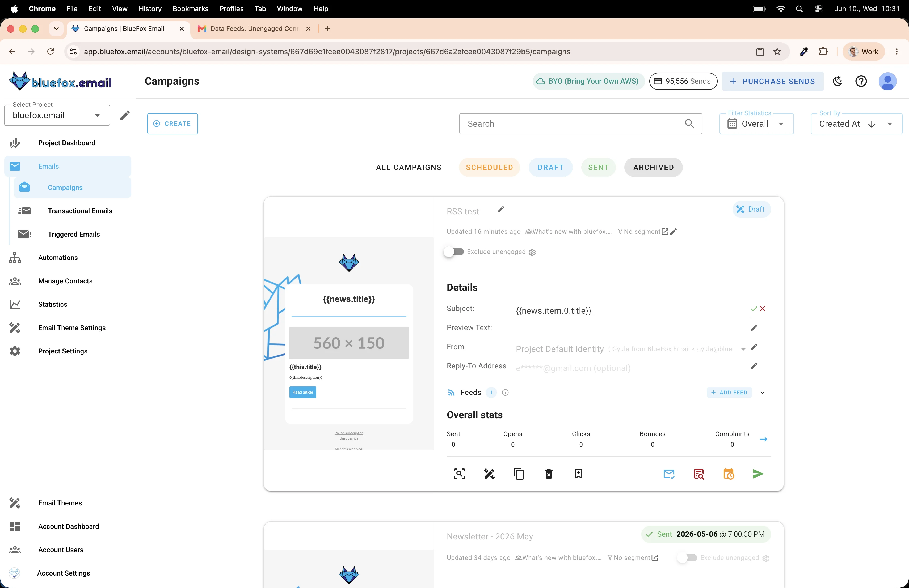Open the From identity dropdown arrow
909x588 pixels.
click(x=743, y=349)
